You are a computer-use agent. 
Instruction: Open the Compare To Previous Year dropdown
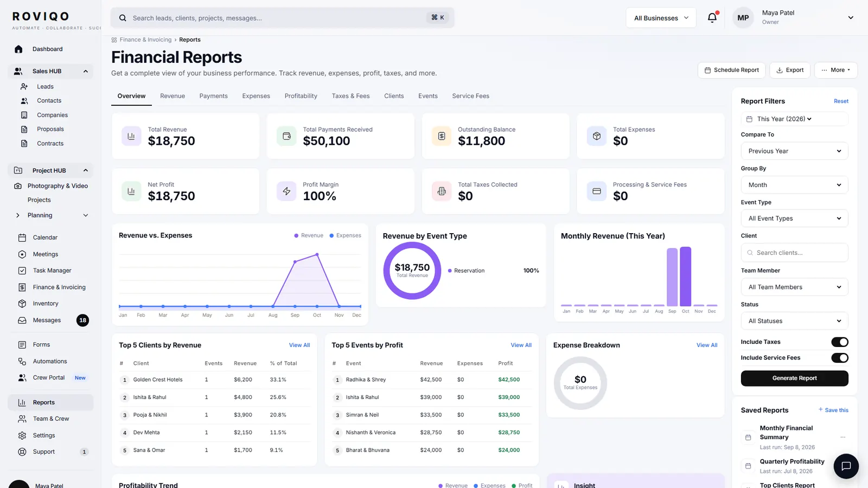[x=794, y=151]
